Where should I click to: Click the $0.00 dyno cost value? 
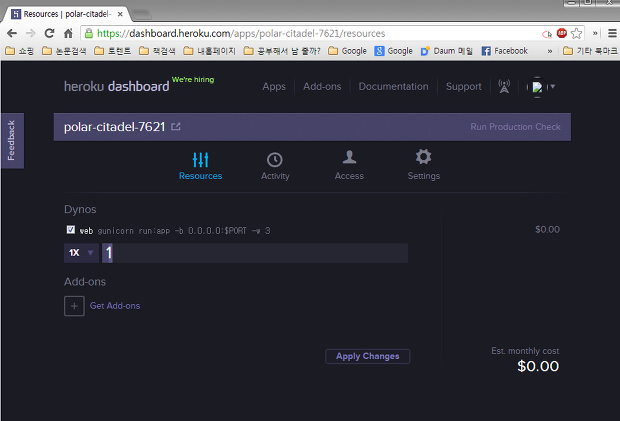click(x=547, y=230)
